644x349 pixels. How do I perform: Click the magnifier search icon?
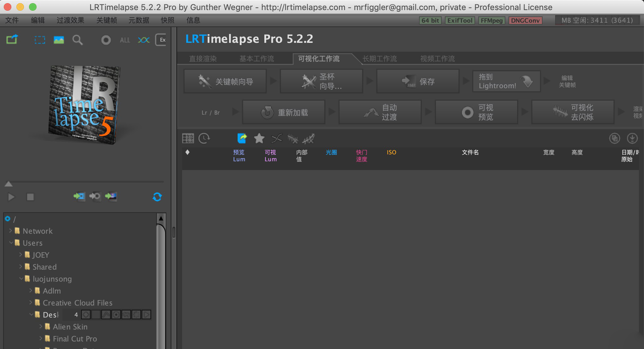coord(78,40)
